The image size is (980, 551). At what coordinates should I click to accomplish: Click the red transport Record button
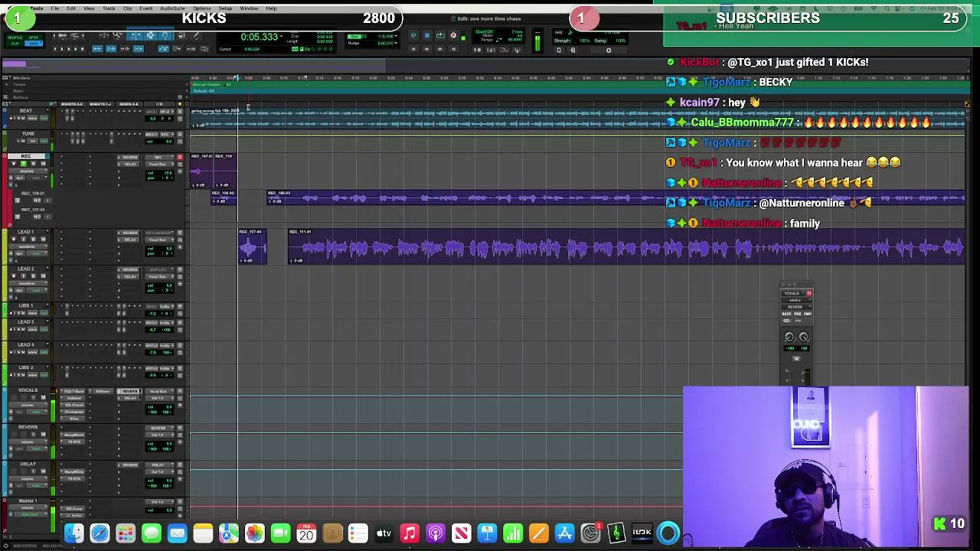click(452, 35)
